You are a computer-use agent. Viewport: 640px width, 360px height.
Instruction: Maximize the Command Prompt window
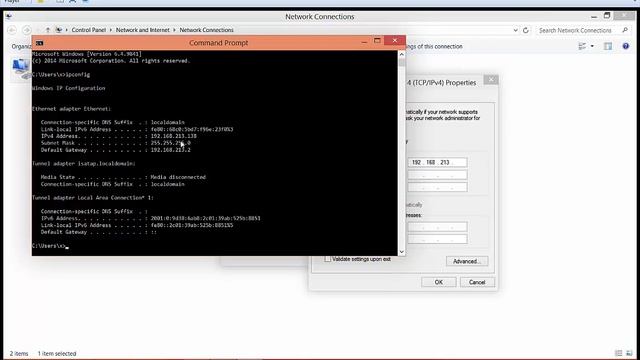pos(377,41)
